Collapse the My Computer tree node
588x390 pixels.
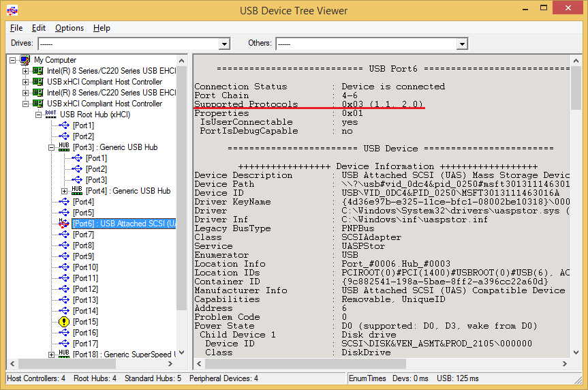(13, 60)
